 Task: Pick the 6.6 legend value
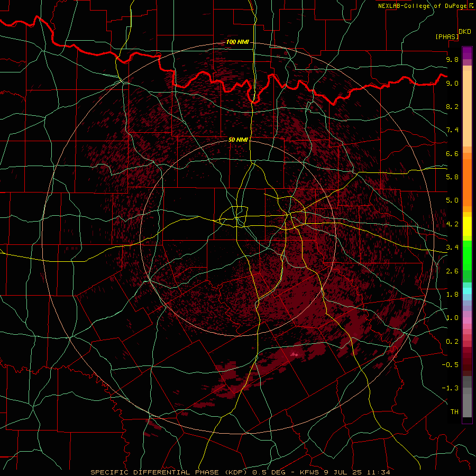452,153
